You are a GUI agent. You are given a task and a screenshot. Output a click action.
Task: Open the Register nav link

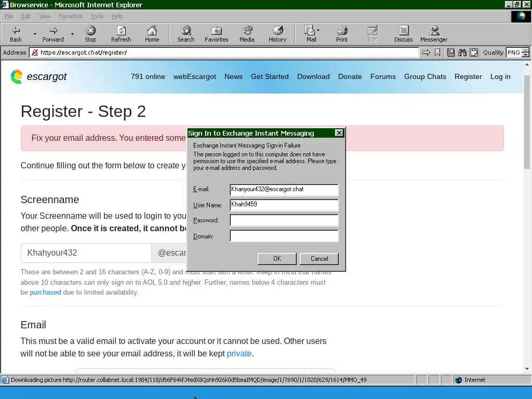pos(468,77)
